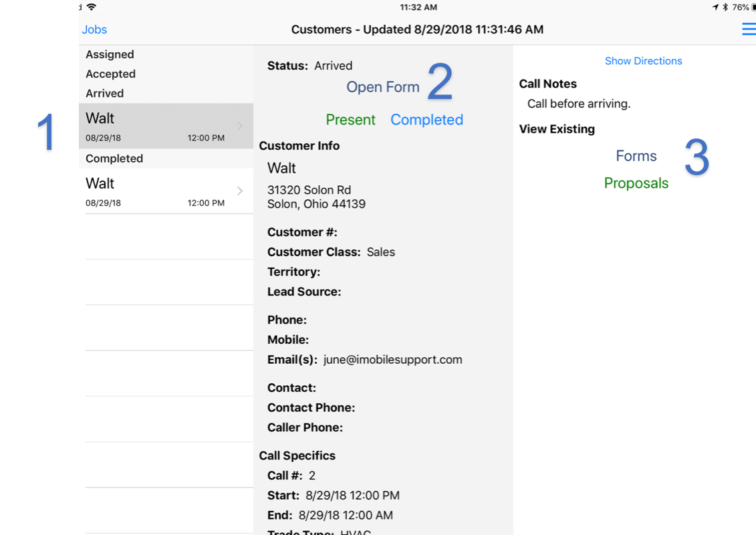Viewport: 756px width, 535px height.
Task: Click the 11:32 AM clock in status bar
Action: [x=418, y=7]
